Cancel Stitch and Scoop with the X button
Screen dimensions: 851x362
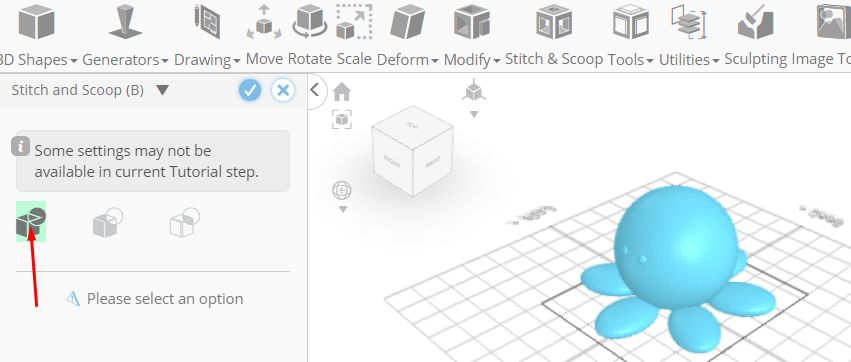pos(283,90)
